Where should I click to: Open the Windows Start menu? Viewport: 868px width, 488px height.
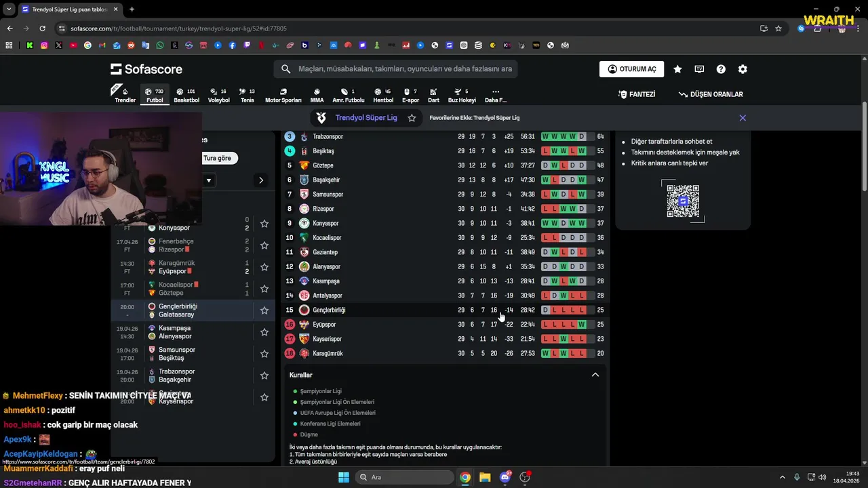(344, 477)
